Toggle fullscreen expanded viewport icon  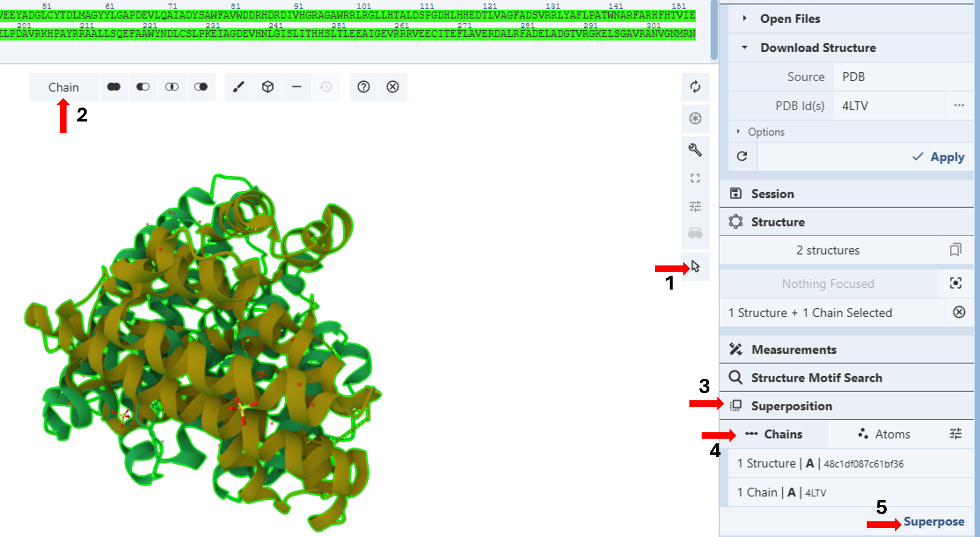point(695,178)
